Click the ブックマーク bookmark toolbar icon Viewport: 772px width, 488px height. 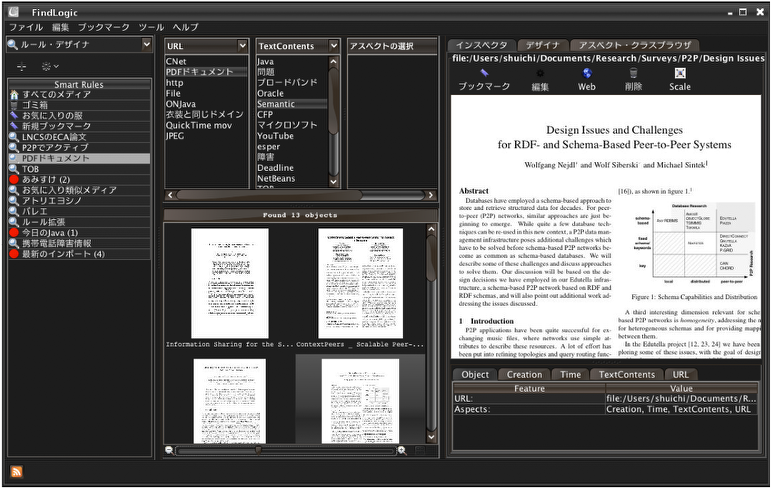pyautogui.click(x=484, y=73)
